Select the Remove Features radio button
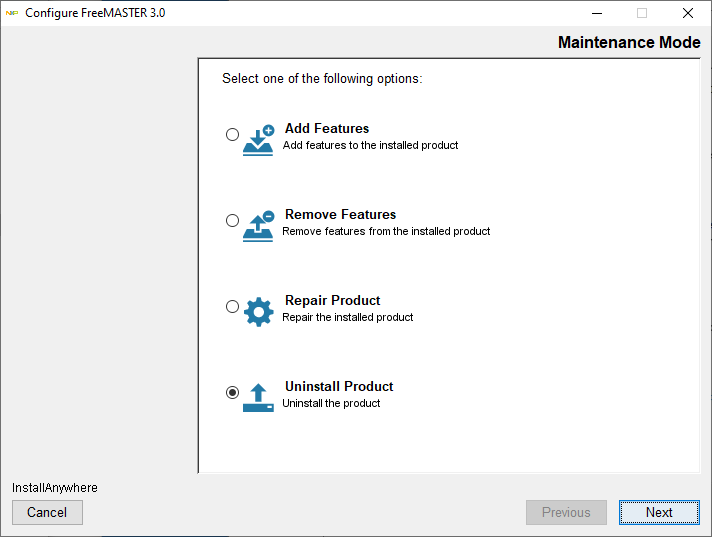Screen dimensions: 712x537 (x=233, y=221)
